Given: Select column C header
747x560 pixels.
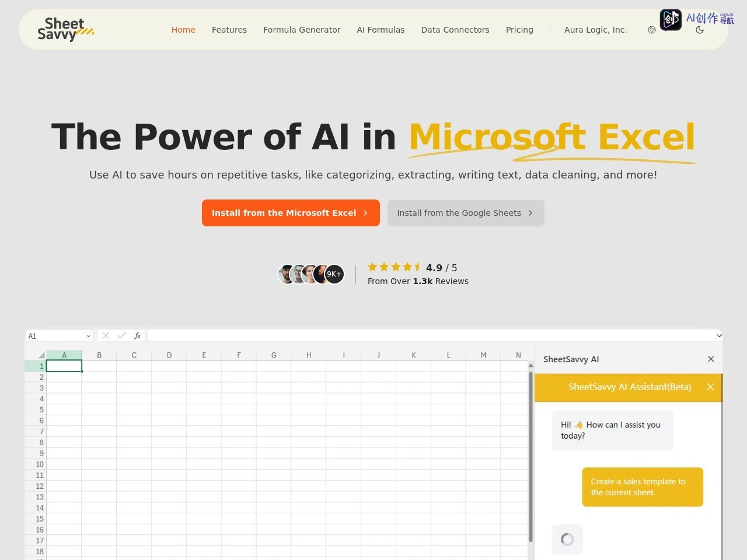Looking at the screenshot, I should click(x=134, y=355).
